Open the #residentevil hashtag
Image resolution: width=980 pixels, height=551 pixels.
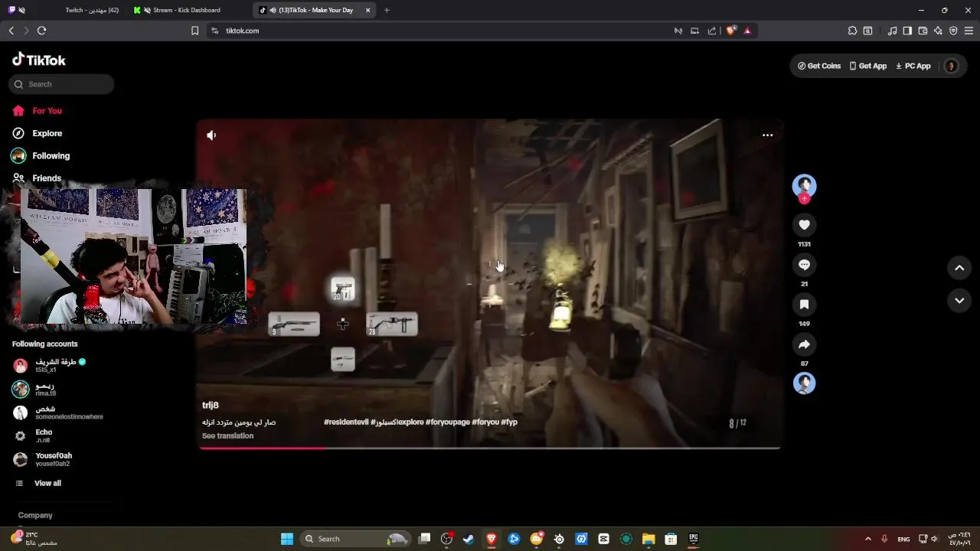(346, 422)
